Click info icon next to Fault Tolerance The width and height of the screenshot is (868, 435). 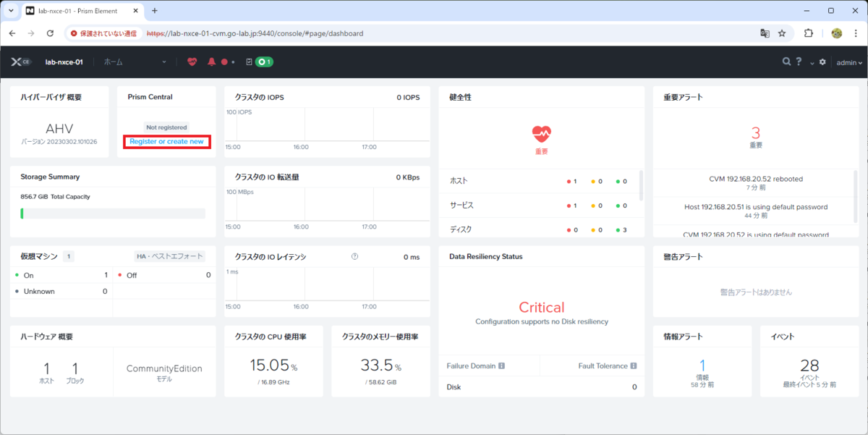click(x=634, y=366)
